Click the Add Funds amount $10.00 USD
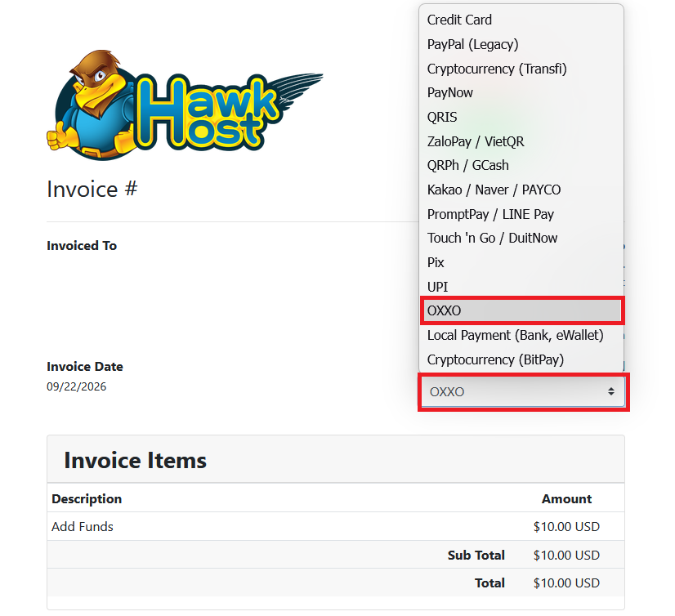The image size is (675, 616). (566, 526)
